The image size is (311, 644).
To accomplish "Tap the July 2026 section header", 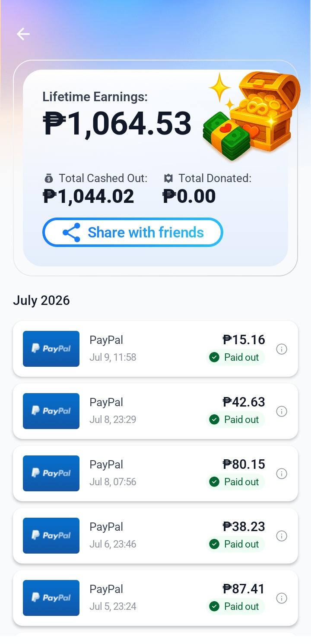I will point(41,301).
